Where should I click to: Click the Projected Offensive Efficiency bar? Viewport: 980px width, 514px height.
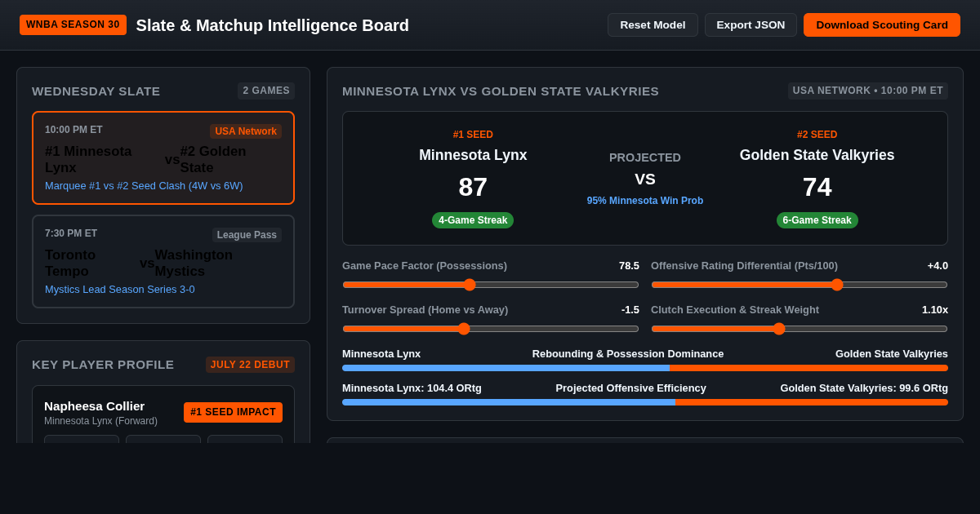645,402
